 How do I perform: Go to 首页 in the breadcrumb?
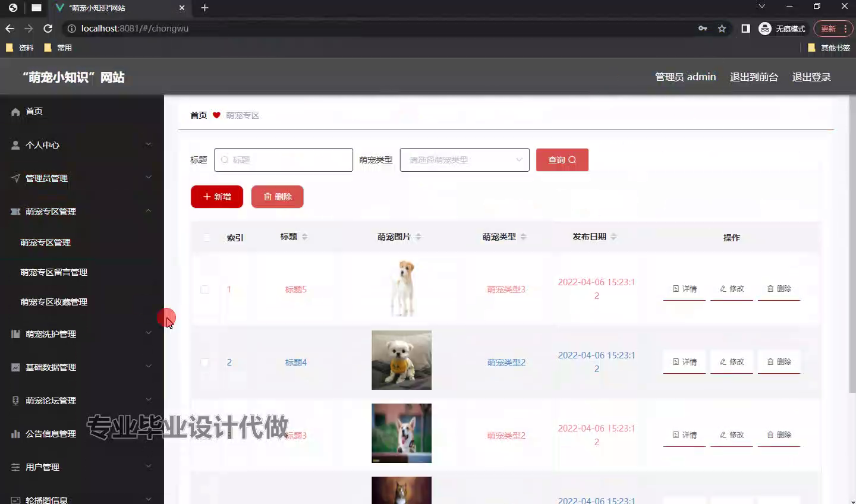[x=199, y=115]
